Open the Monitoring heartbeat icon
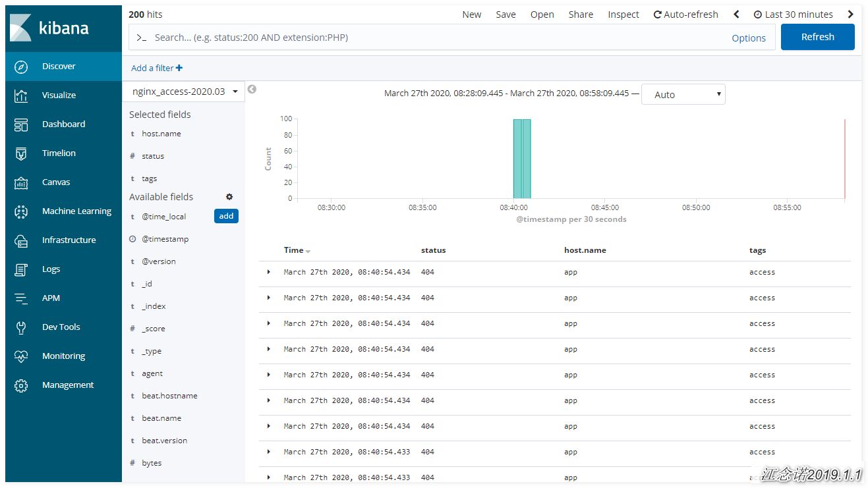 (x=21, y=356)
